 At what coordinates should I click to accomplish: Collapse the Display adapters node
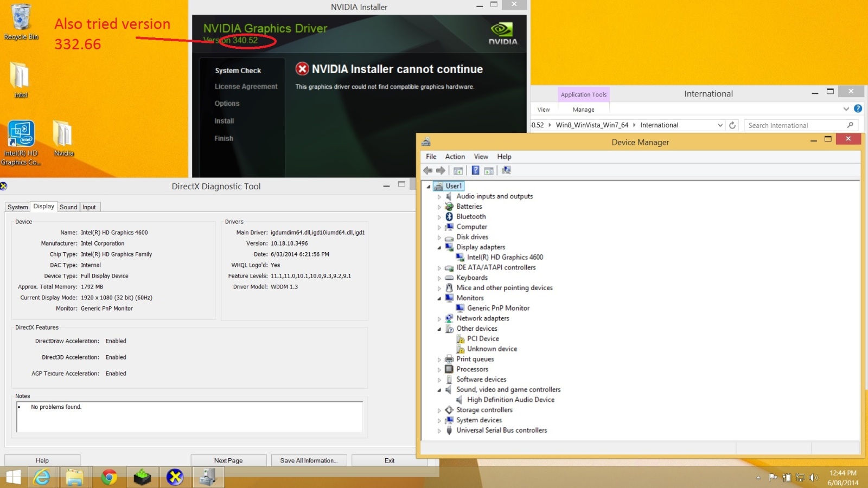click(439, 248)
